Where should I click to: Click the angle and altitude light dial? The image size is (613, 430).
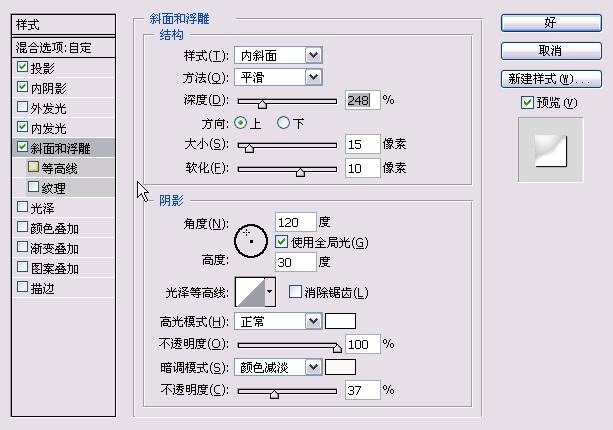pos(251,241)
